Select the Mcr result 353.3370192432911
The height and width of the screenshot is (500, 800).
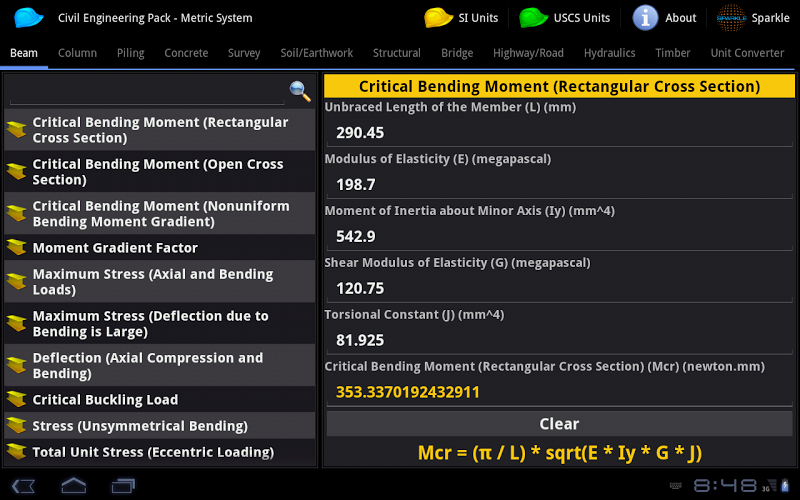click(559, 392)
